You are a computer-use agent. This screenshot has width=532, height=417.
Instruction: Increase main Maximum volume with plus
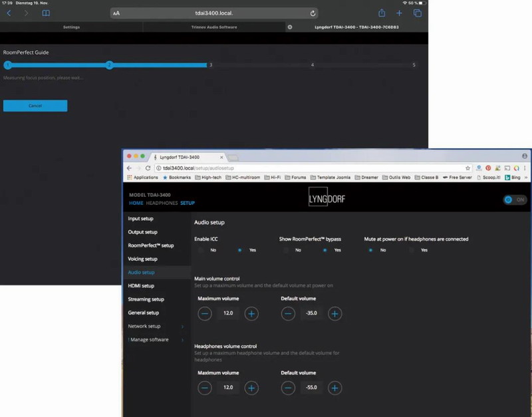point(251,313)
